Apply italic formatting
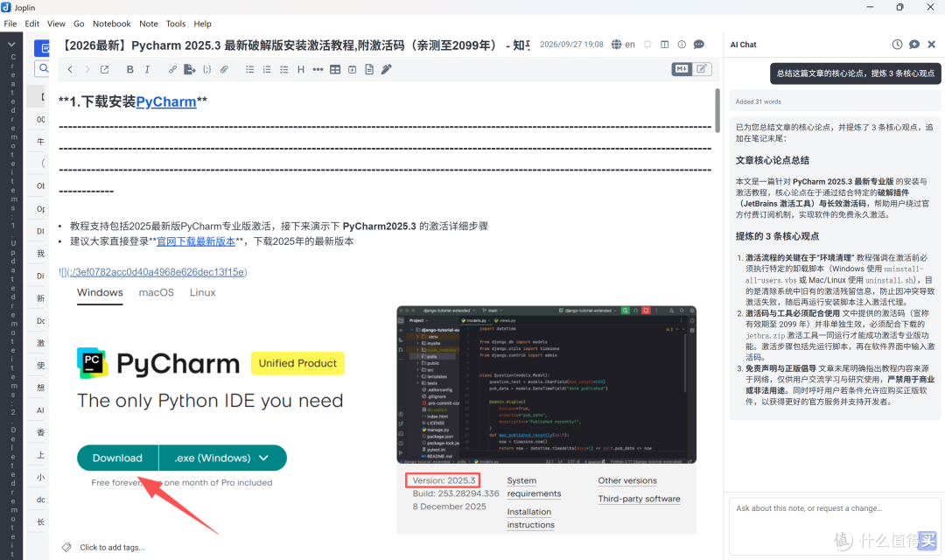 [x=147, y=69]
